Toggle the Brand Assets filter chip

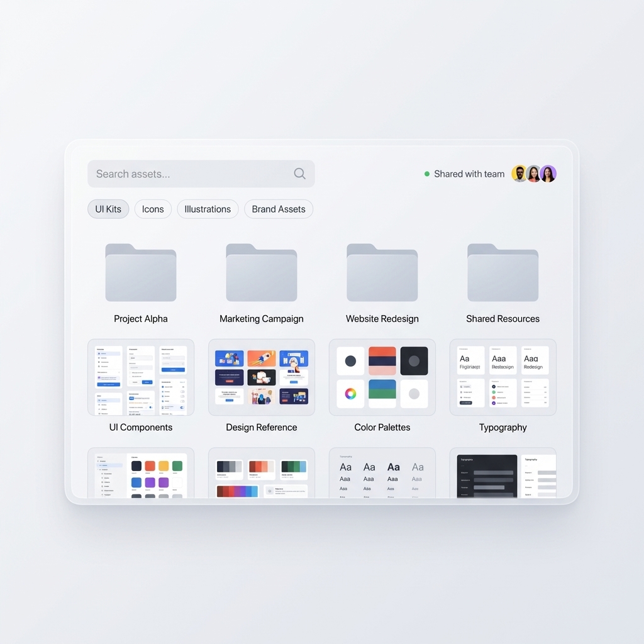click(279, 209)
